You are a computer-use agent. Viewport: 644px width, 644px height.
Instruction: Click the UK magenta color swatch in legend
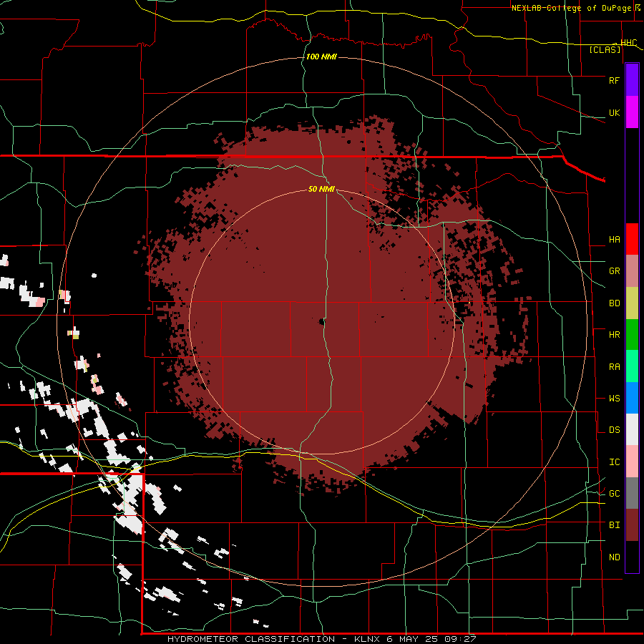pyautogui.click(x=632, y=112)
